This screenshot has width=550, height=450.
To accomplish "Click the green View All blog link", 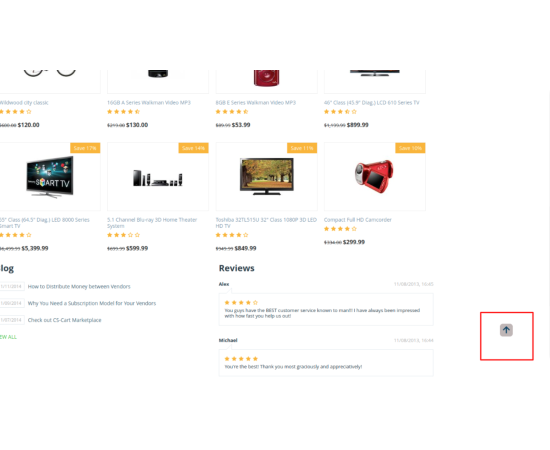I will (x=8, y=337).
